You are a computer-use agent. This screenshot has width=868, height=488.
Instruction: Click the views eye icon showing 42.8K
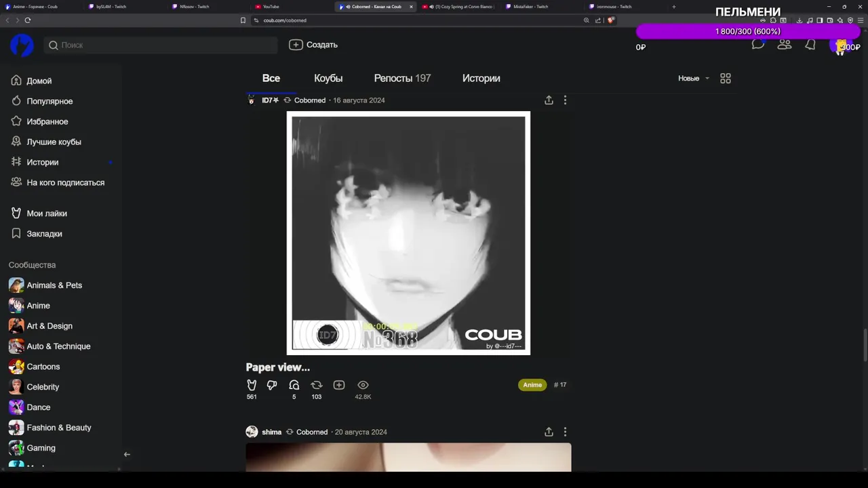[x=363, y=385]
